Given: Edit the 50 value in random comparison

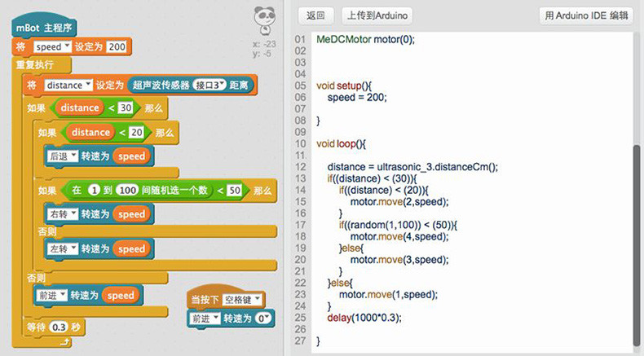Looking at the screenshot, I should [x=234, y=190].
